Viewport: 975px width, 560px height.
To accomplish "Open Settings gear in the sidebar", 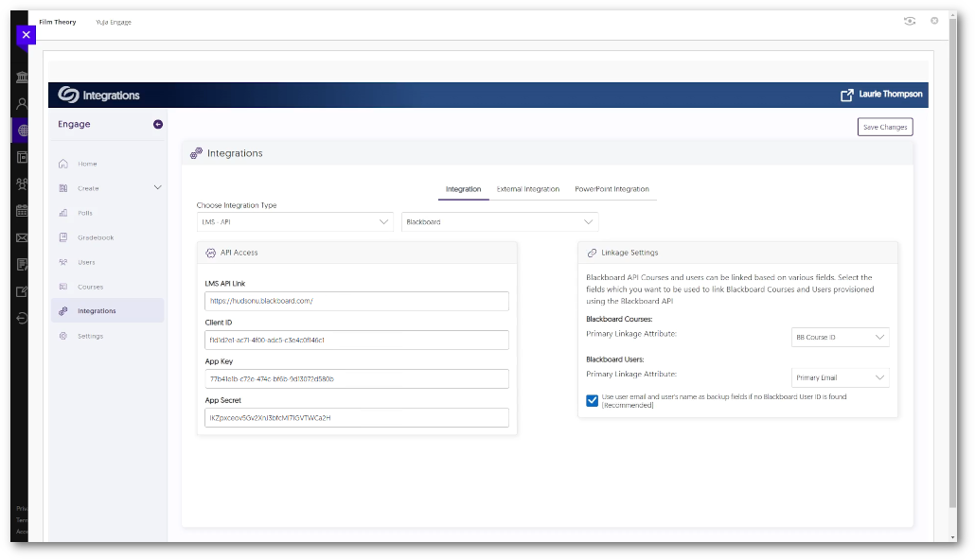I will point(63,336).
